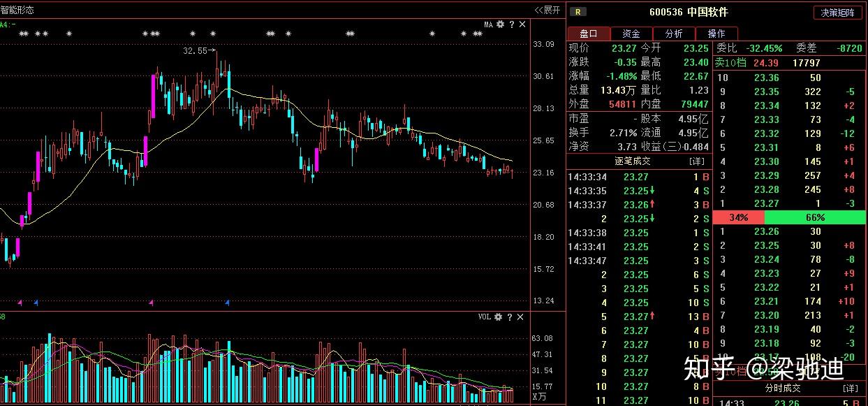The image size is (868, 406).
Task: Click the 操作 tab button
Action: pos(717,33)
